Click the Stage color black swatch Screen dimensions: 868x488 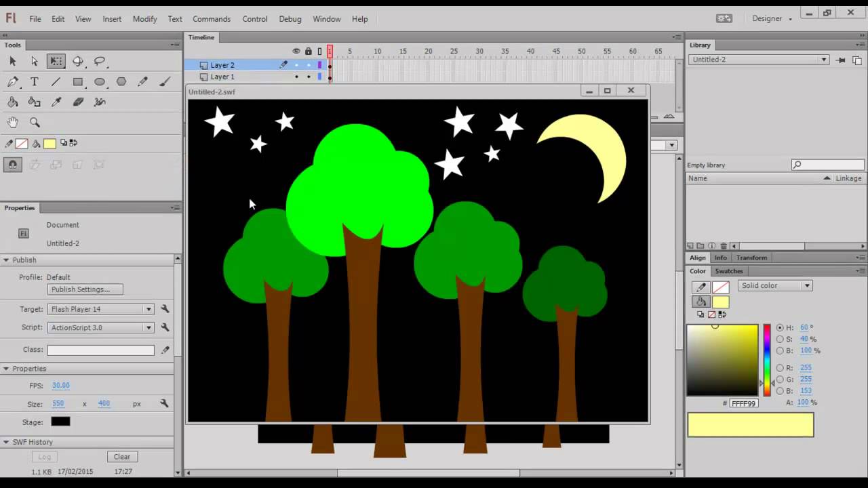pos(60,422)
